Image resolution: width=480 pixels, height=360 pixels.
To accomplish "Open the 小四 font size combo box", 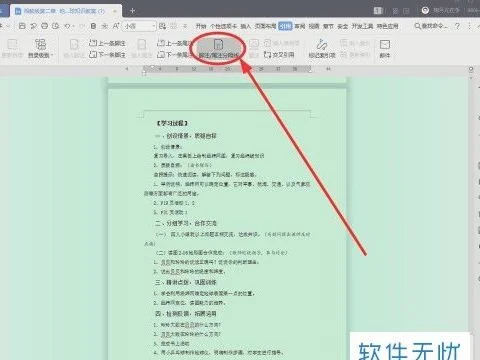I will click(x=140, y=26).
